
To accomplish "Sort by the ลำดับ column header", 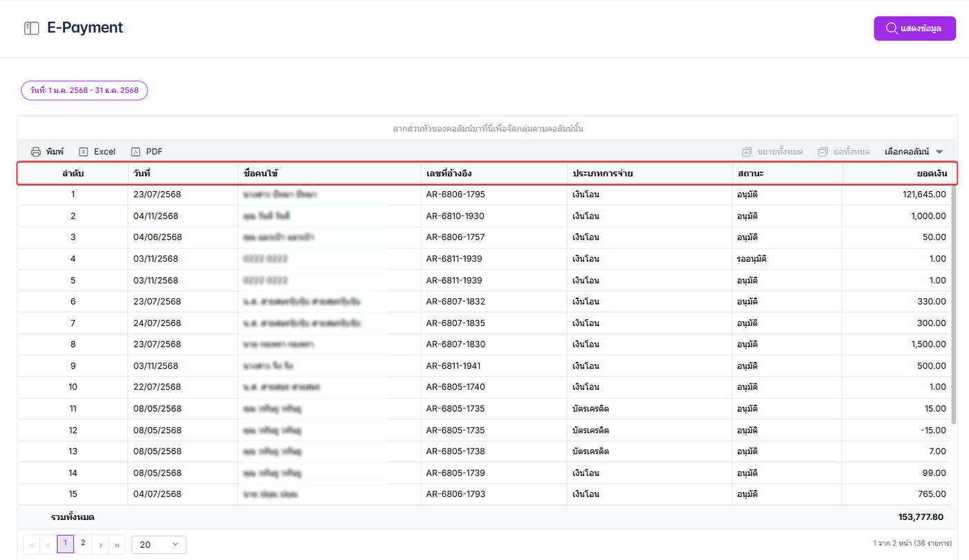I will (x=73, y=173).
